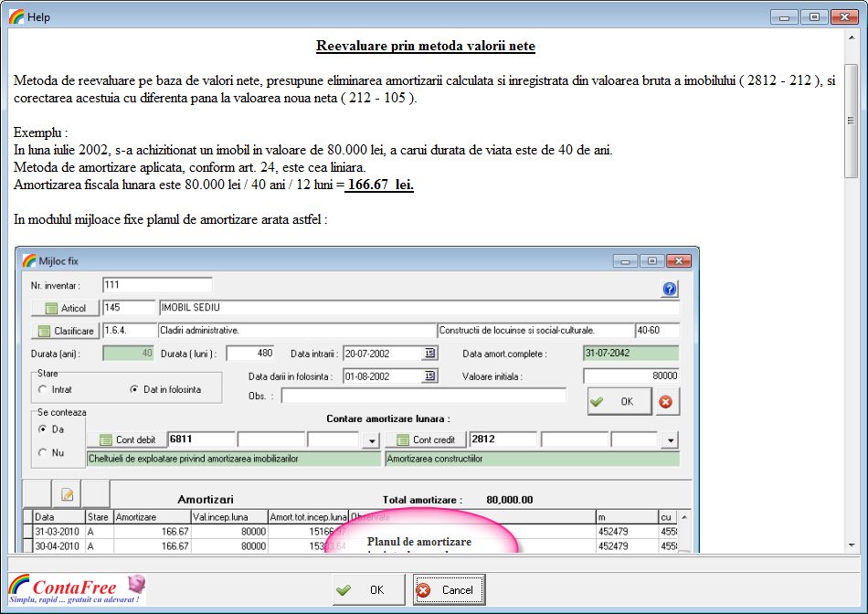Screen dimensions: 868x614
Task: Click the notepad edit icon above Amortizari table
Action: [x=67, y=494]
